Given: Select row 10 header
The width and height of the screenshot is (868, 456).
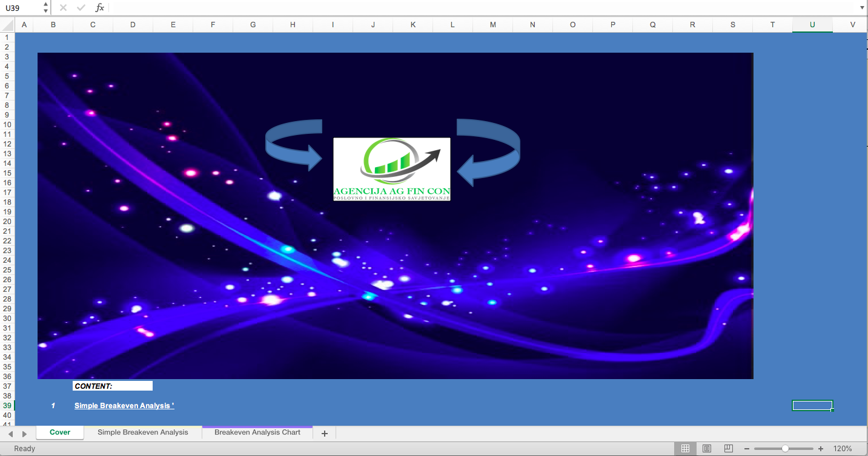Looking at the screenshot, I should coord(7,124).
